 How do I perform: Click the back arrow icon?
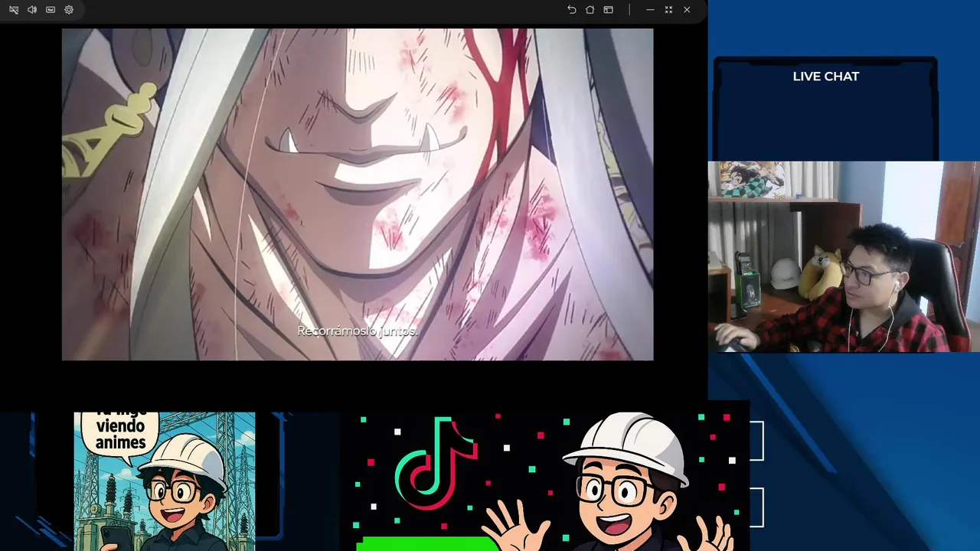(x=571, y=10)
